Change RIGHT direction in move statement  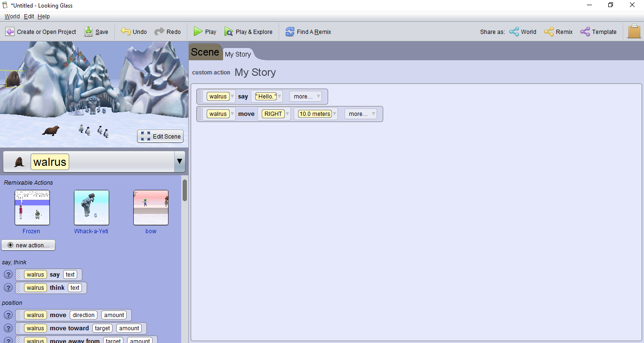point(274,114)
